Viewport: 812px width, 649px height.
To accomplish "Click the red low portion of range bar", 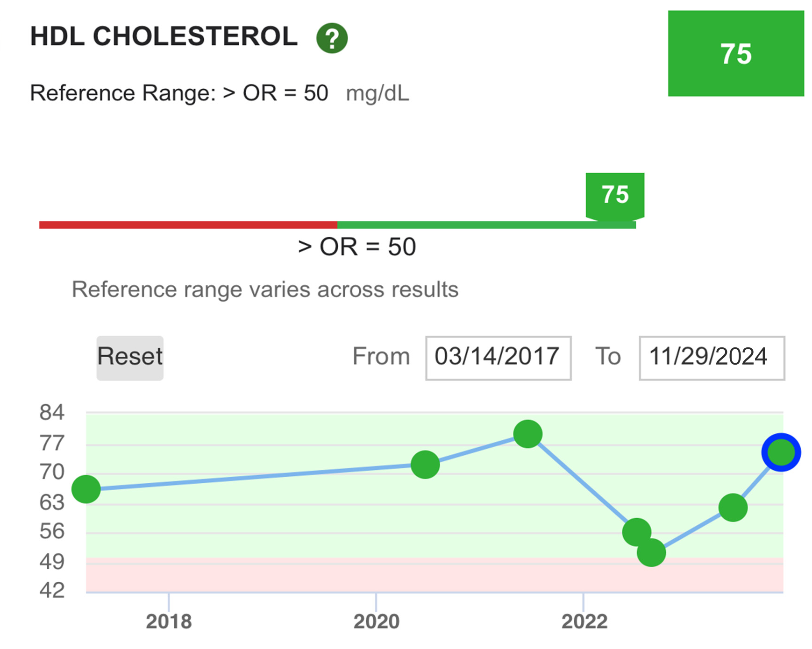I will 188,225.
